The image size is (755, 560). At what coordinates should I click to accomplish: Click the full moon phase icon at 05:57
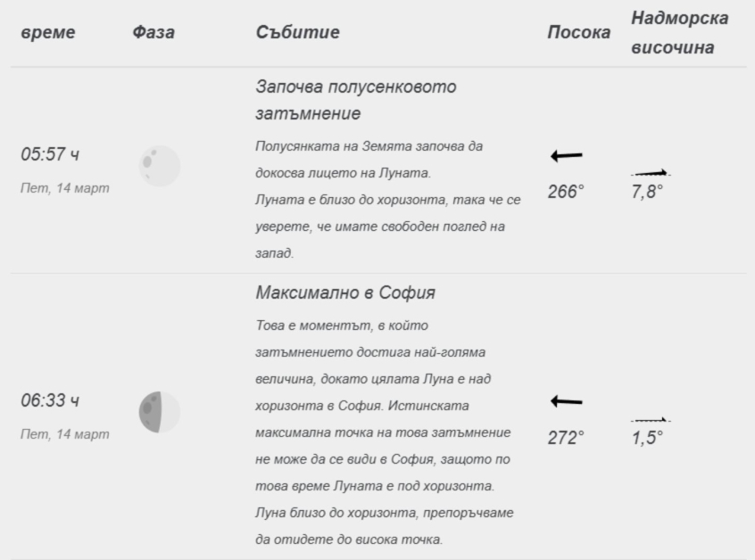tap(160, 166)
